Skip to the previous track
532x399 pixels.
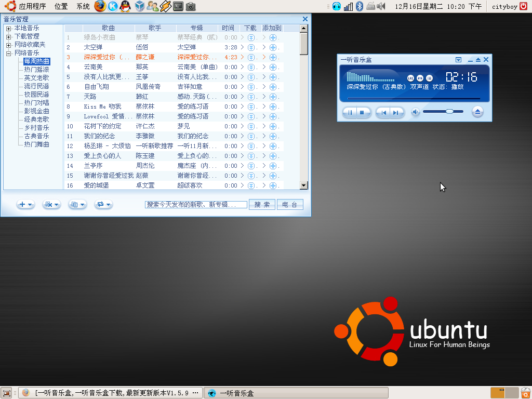coord(383,112)
